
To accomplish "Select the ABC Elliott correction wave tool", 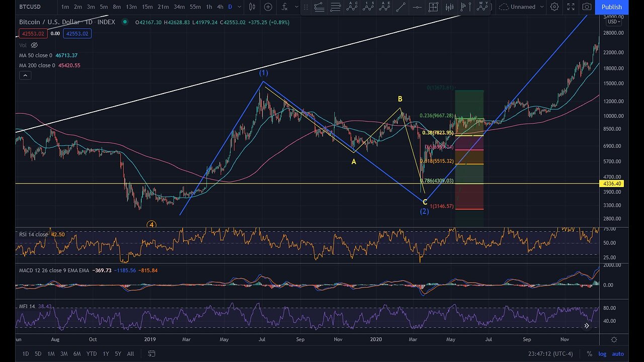I will (352, 7).
